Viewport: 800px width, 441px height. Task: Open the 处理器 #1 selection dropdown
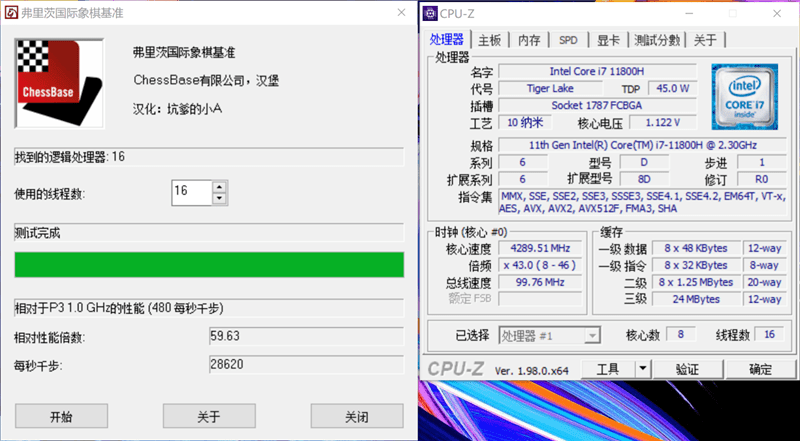coord(549,335)
